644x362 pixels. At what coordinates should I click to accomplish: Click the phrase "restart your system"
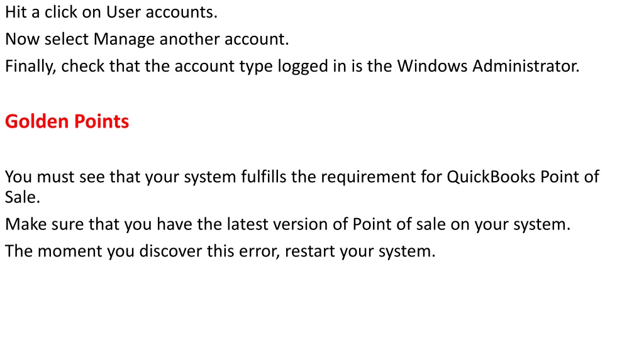point(358,251)
